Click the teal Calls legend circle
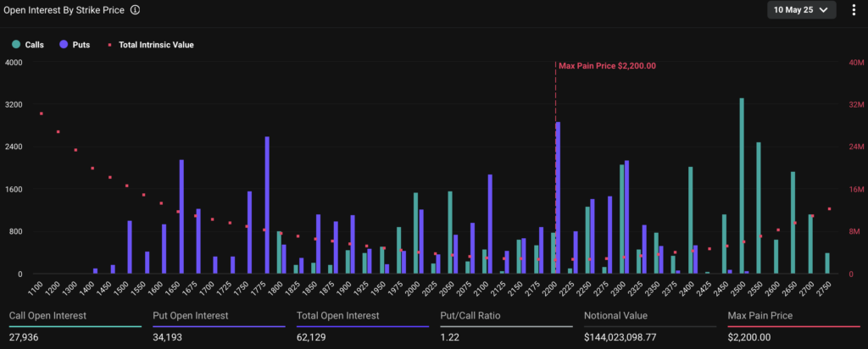The image size is (868, 349). (x=15, y=44)
